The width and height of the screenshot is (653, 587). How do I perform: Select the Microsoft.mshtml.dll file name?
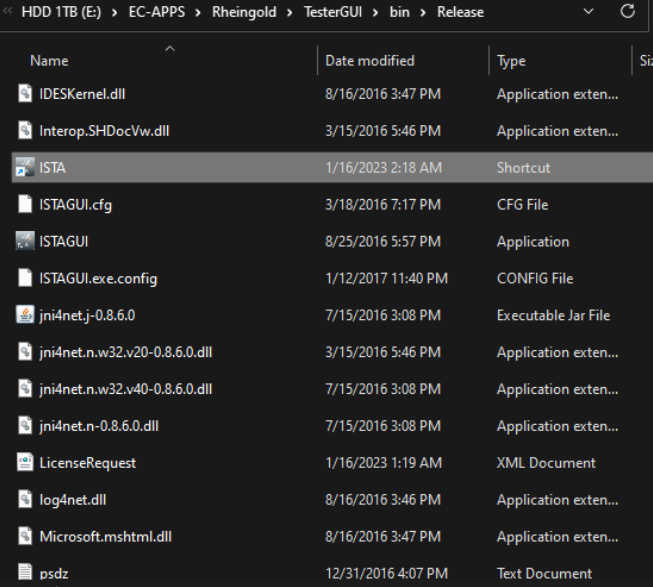pyautogui.click(x=105, y=537)
